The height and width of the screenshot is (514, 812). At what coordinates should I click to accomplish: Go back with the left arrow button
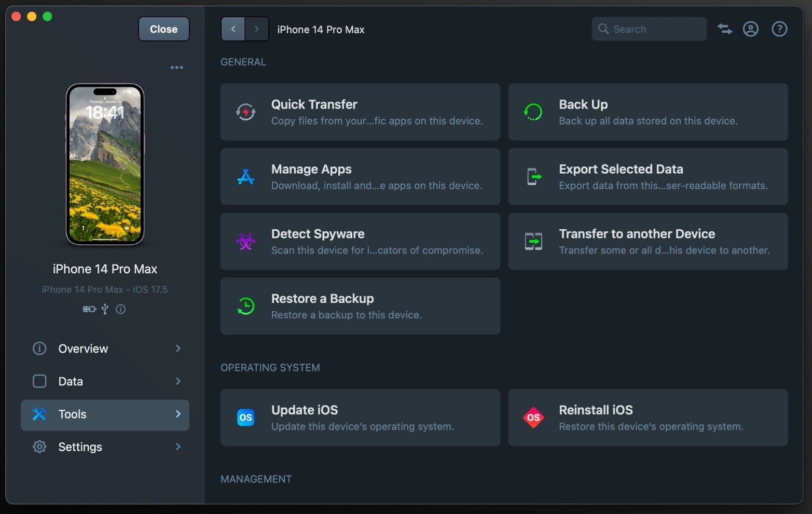point(233,29)
